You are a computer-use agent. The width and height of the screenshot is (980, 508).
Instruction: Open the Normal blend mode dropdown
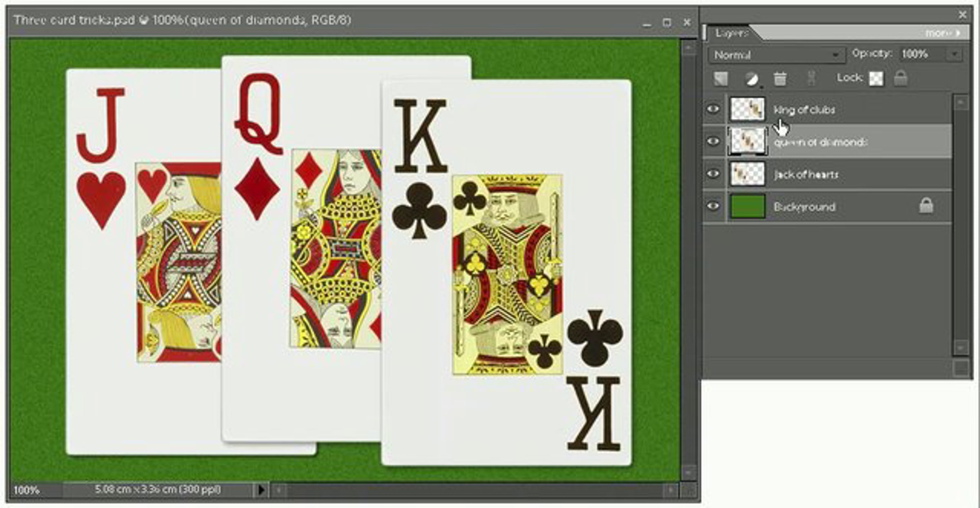coord(776,55)
